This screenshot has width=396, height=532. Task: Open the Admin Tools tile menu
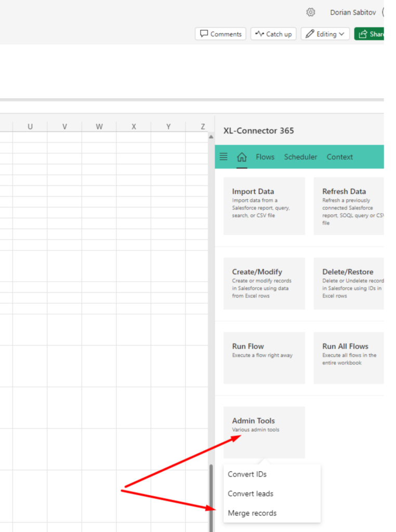(x=264, y=432)
